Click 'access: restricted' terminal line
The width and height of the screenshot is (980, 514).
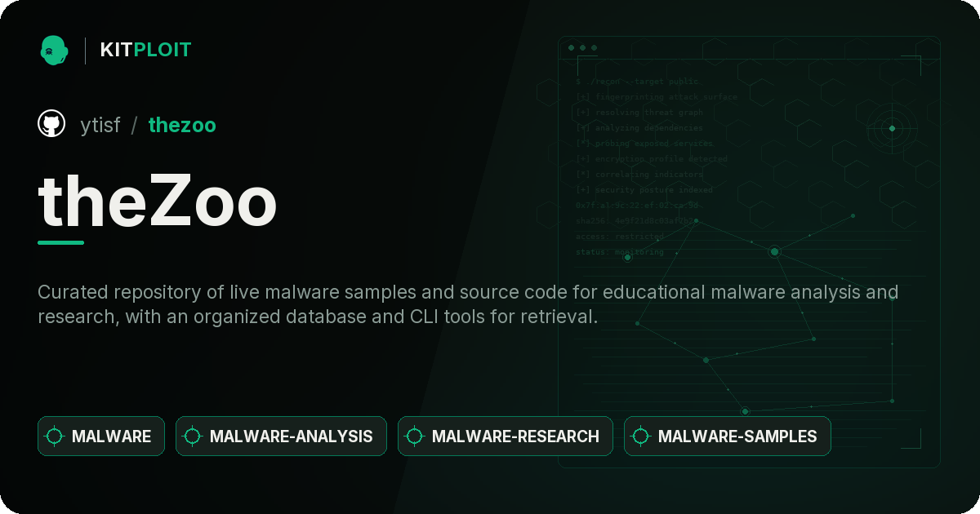(620, 237)
